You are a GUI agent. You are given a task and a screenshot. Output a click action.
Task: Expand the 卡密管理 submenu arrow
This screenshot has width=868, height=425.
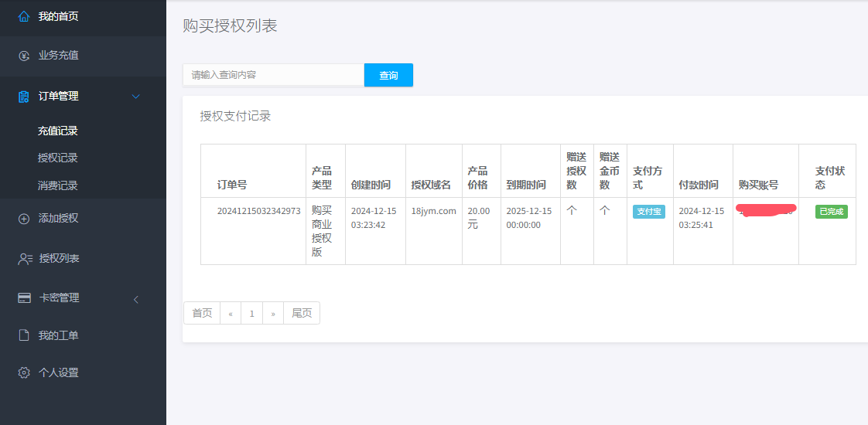coord(136,299)
